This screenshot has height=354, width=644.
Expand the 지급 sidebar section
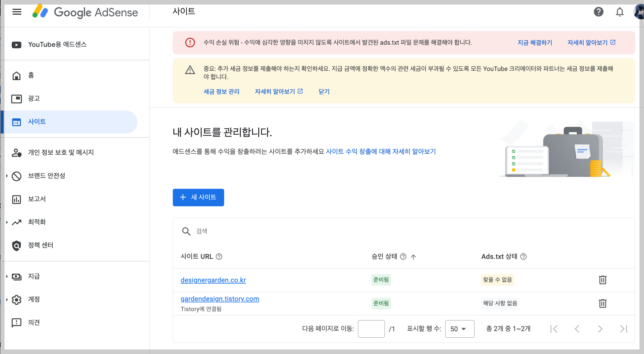34,276
